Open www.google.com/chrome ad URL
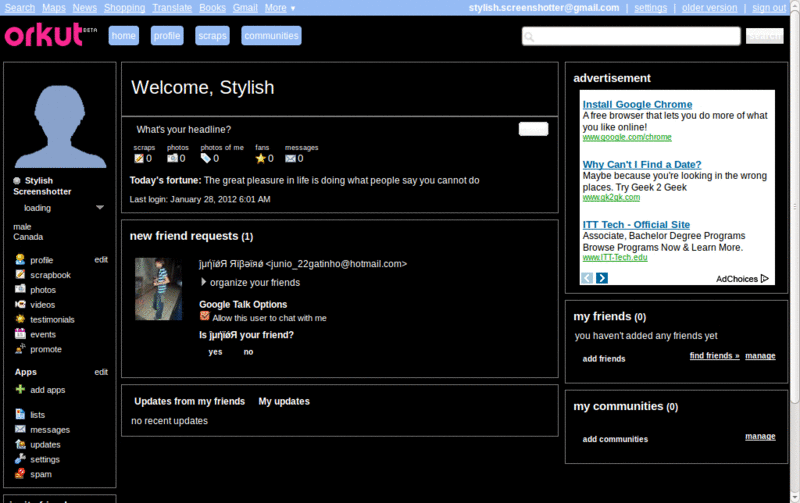Viewport: 800px width, 503px height. pos(627,137)
